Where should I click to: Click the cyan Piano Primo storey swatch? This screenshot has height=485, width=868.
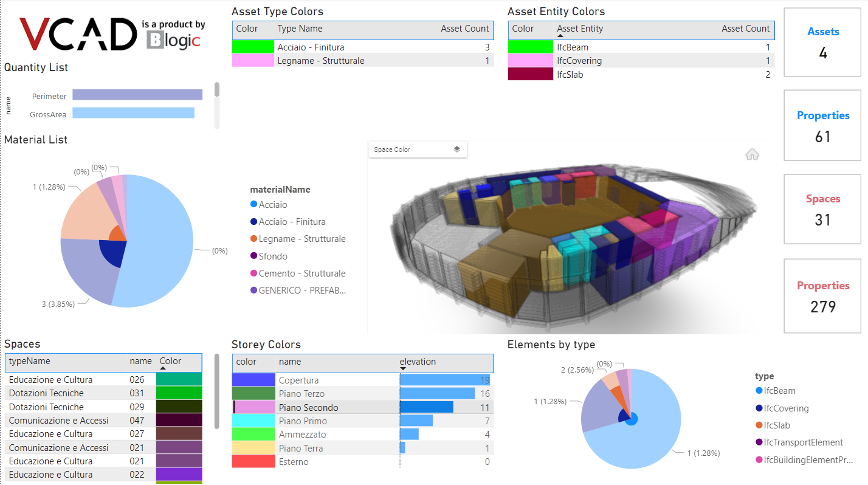pos(253,421)
